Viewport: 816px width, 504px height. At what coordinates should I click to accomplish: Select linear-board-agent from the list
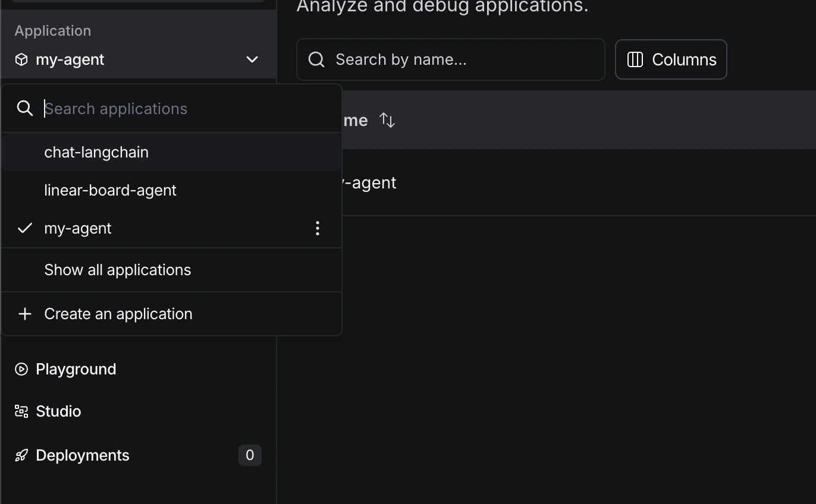pos(110,190)
